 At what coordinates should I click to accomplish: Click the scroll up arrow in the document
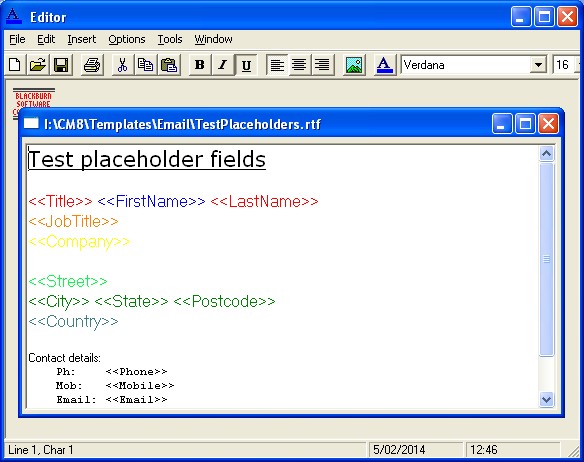546,154
